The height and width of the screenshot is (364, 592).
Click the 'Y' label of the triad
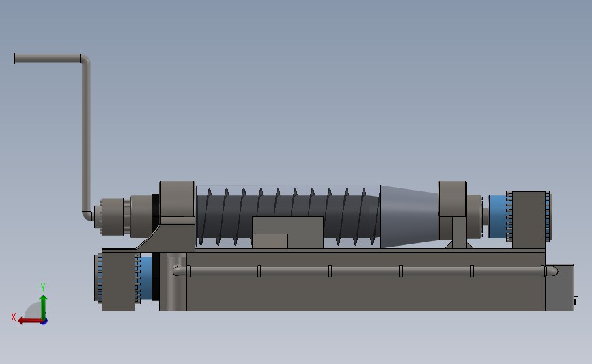pyautogui.click(x=43, y=288)
